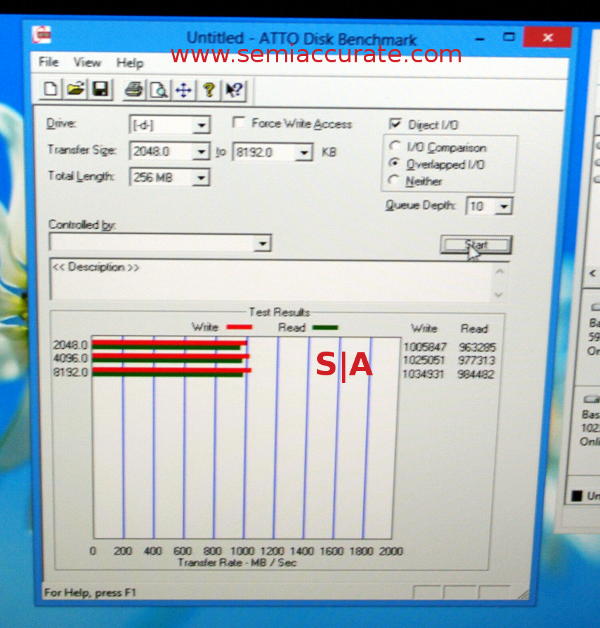Click the Save floppy disk icon
Image resolution: width=600 pixels, height=628 pixels.
100,90
